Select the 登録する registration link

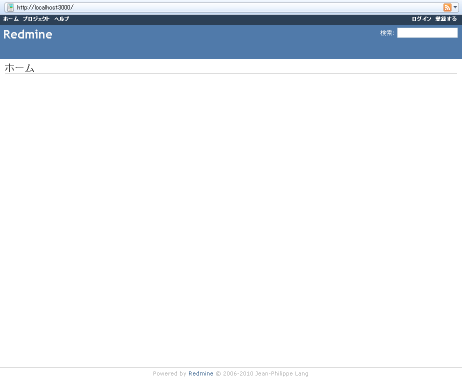coord(446,19)
